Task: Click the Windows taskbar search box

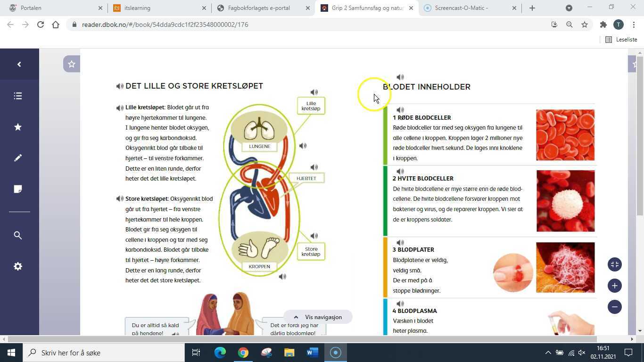Action: click(x=104, y=353)
